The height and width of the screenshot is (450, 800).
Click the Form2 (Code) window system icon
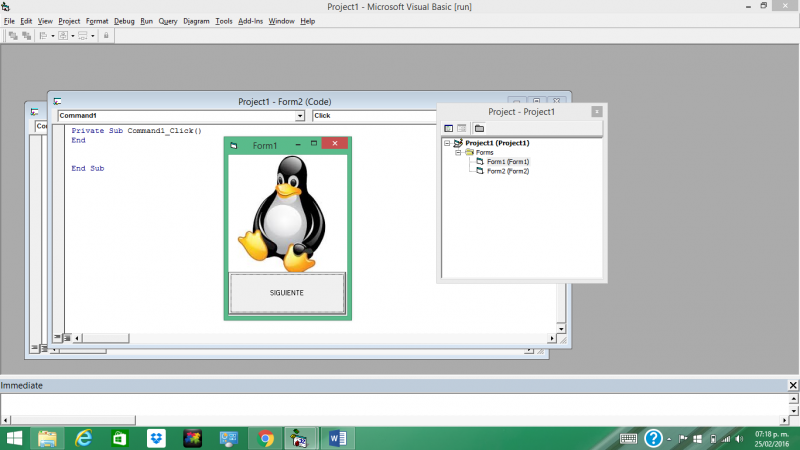tap(58, 102)
